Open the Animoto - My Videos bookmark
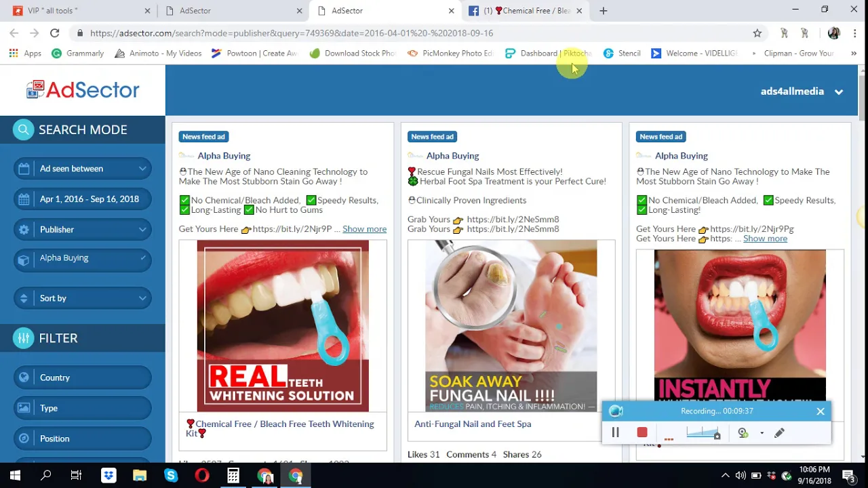Image resolution: width=868 pixels, height=488 pixels. (x=158, y=53)
